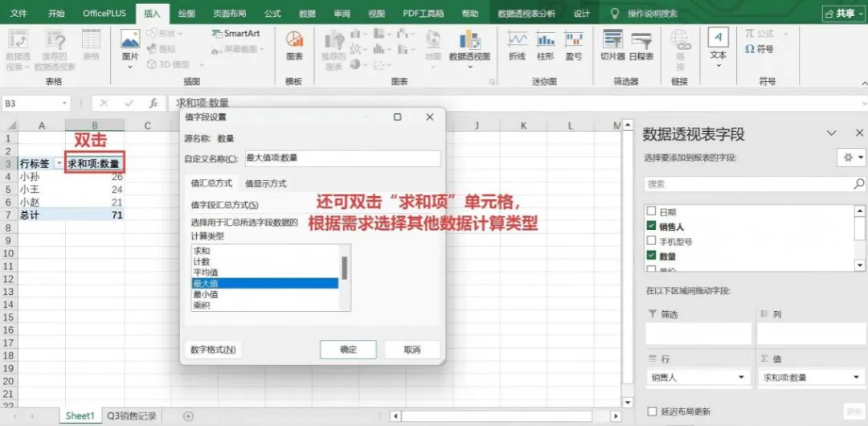Insert a 切片器 slicer

(x=612, y=46)
